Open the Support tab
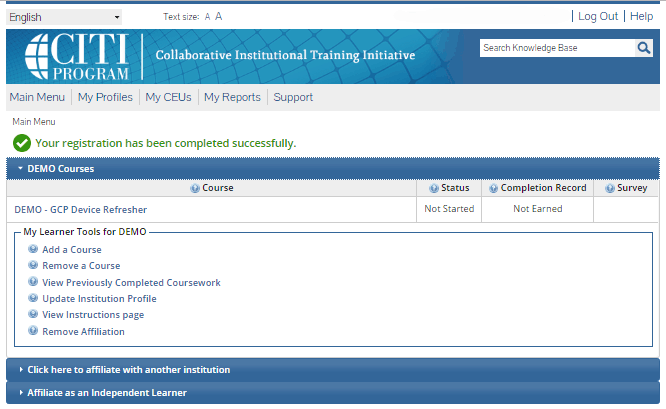The height and width of the screenshot is (409, 666). pos(293,97)
